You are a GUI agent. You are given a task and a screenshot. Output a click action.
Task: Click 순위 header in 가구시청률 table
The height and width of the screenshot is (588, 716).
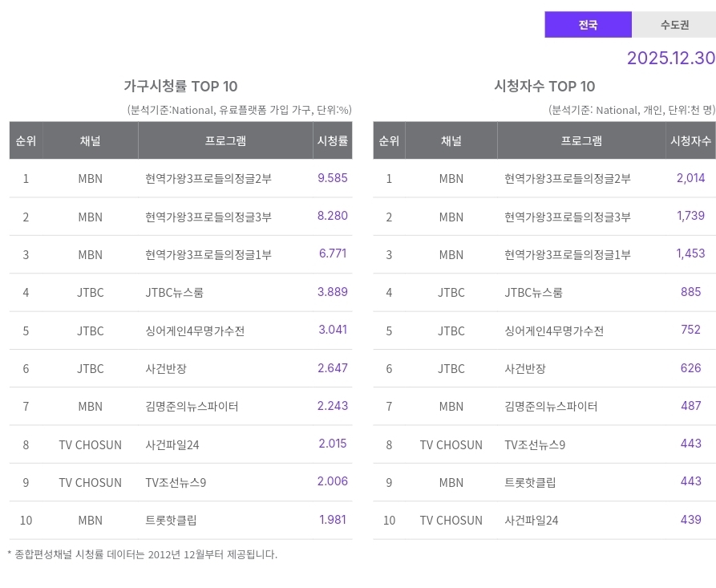26,140
